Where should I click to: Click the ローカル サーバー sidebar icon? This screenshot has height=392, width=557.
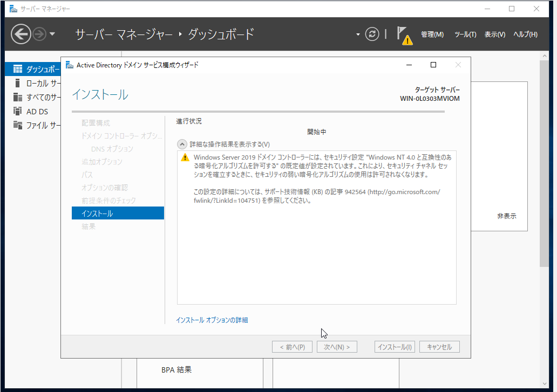click(17, 83)
